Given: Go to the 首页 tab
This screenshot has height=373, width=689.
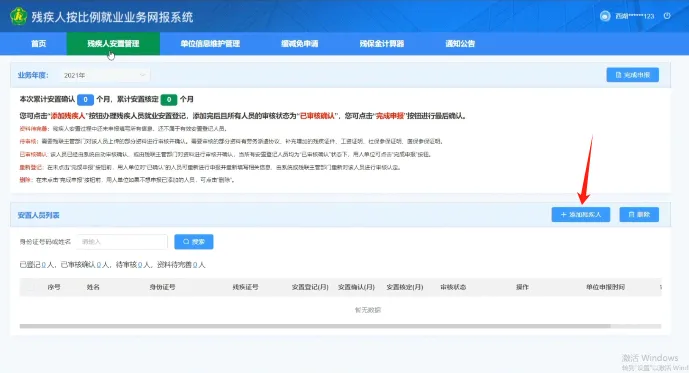Looking at the screenshot, I should coord(39,43).
